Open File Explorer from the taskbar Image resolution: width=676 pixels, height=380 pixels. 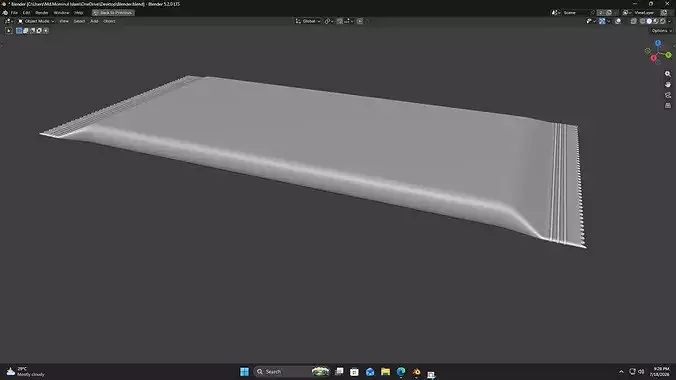385,371
